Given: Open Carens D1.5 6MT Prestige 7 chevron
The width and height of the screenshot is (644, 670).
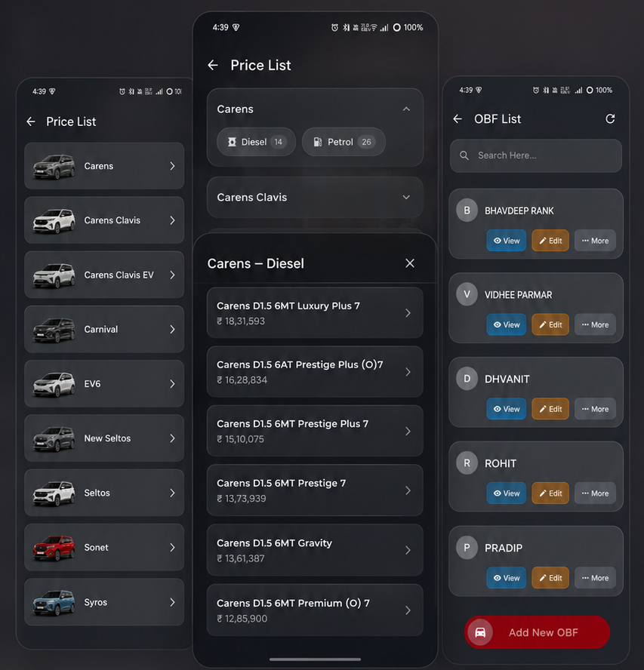Looking at the screenshot, I should click(408, 490).
